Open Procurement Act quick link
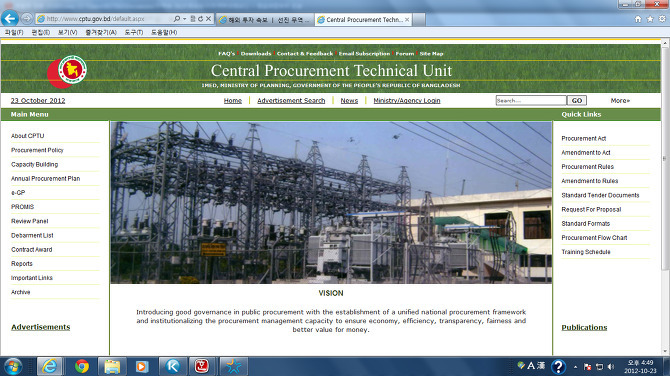Image resolution: width=670 pixels, height=376 pixels. (584, 138)
